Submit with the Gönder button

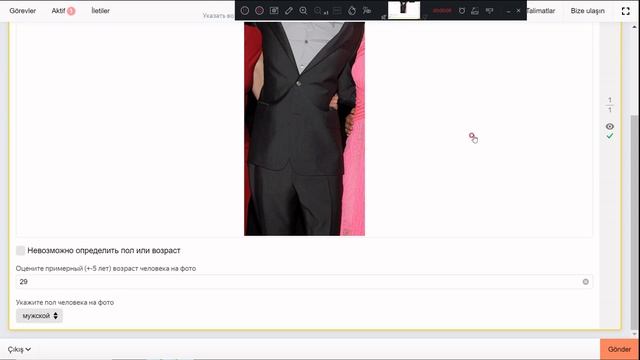click(619, 349)
